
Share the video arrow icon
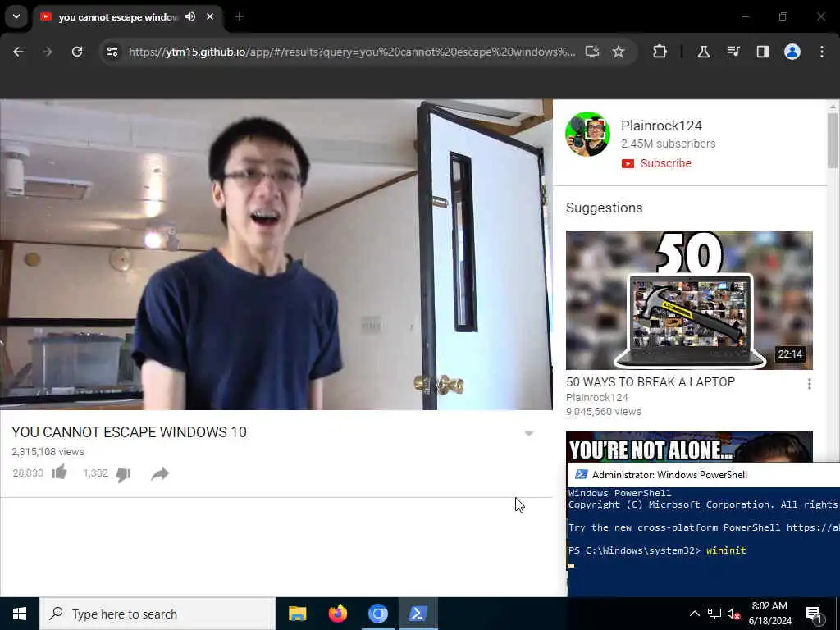(160, 473)
